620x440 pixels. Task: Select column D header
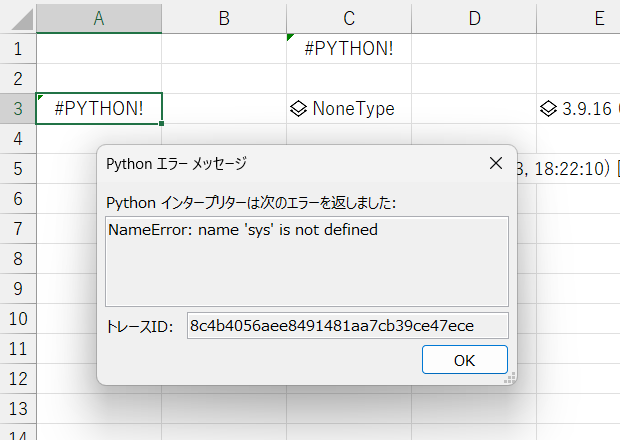[x=474, y=18]
